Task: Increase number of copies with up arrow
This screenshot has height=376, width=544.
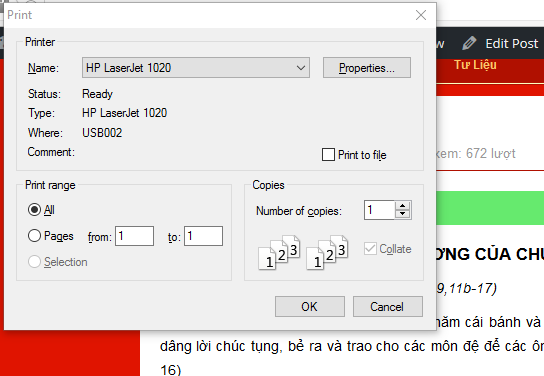Action: 402,205
